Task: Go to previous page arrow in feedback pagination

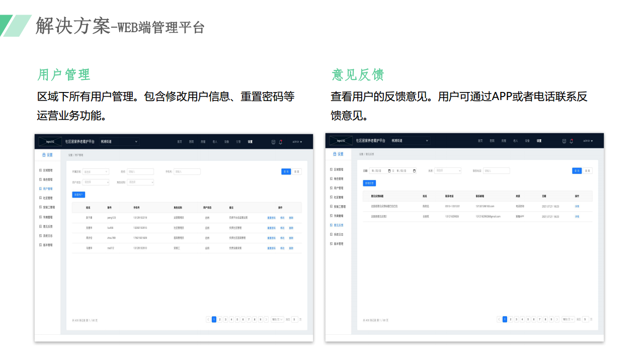Action: click(x=499, y=319)
